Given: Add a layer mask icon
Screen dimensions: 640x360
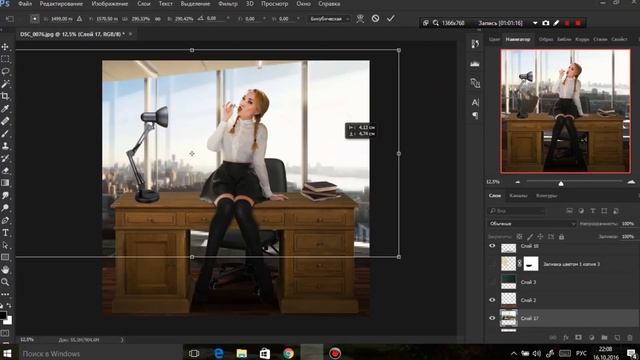Looking at the screenshot, I should point(578,338).
